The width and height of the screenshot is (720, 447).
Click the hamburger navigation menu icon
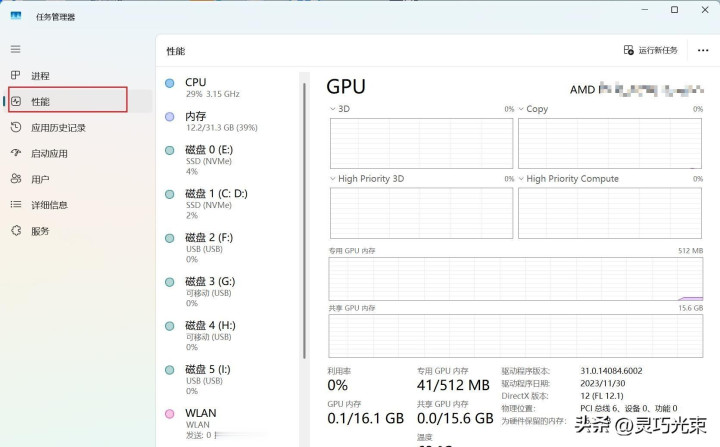(15, 48)
